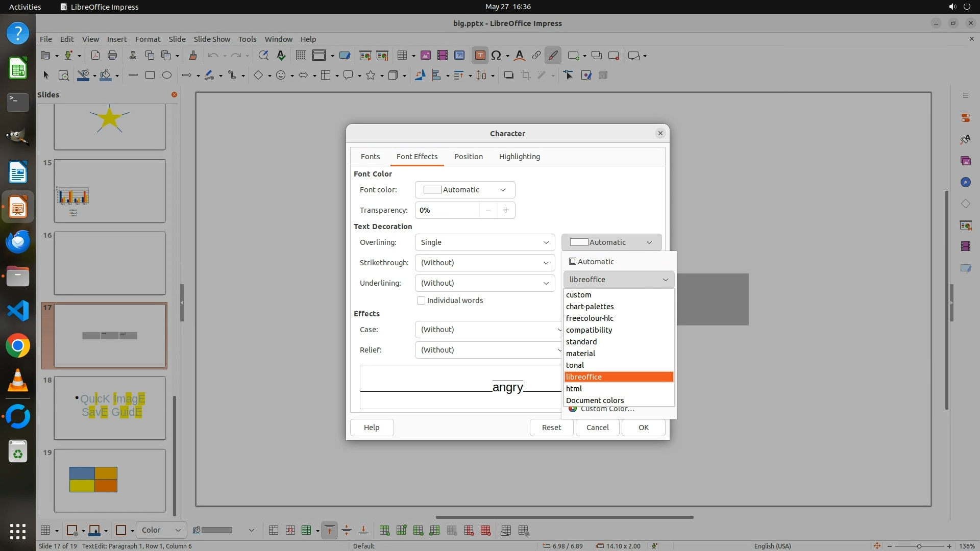Click the Print icon in toolbar
Image resolution: width=980 pixels, height=551 pixels.
click(x=112, y=56)
